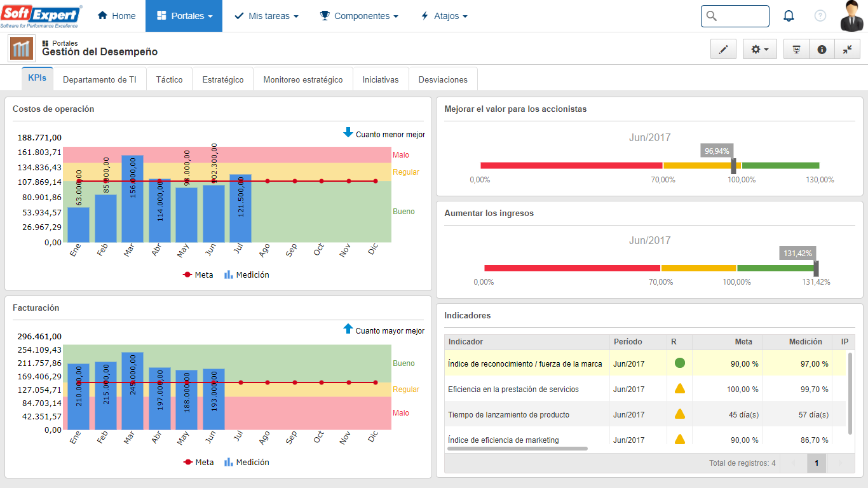Click the SoftExpert logo

41,16
